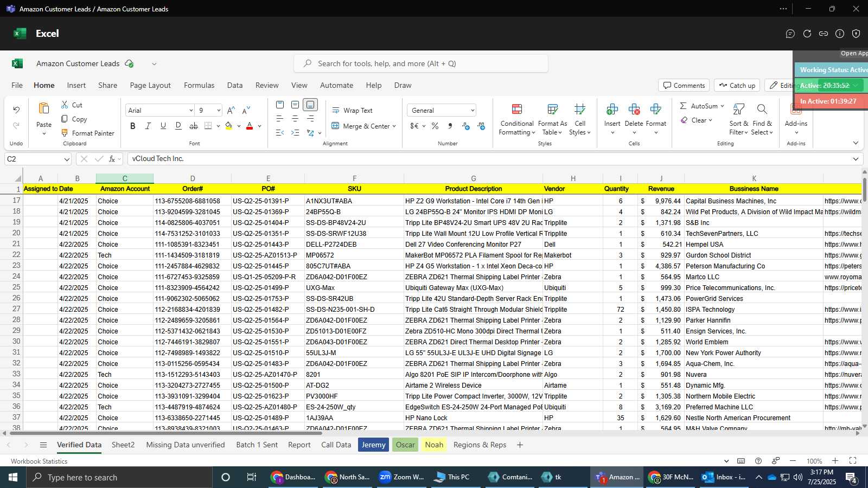The width and height of the screenshot is (868, 488).
Task: Open the all sheets list icon
Action: coord(43,445)
